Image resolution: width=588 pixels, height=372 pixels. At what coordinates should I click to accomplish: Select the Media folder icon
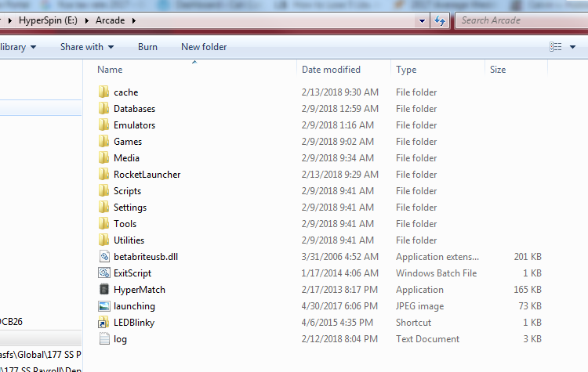click(x=103, y=158)
